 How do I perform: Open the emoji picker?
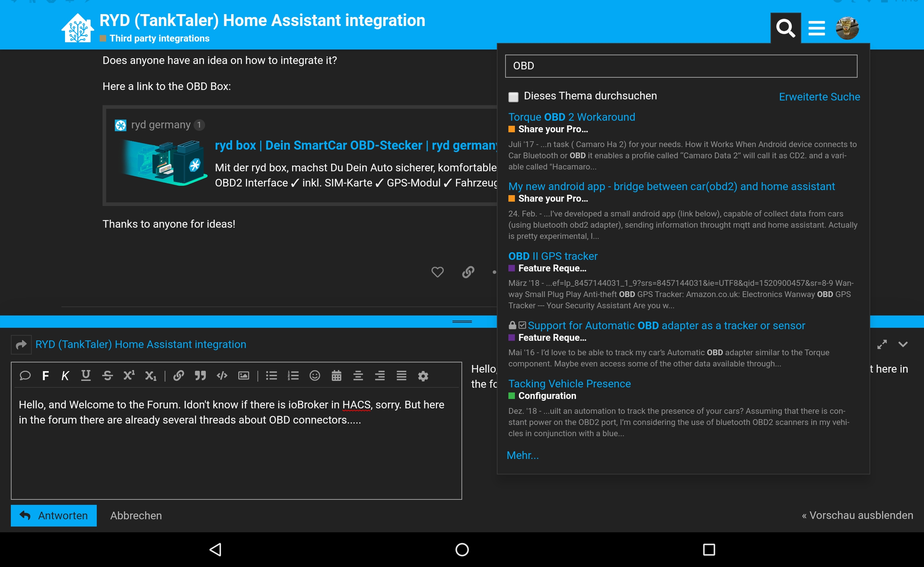pyautogui.click(x=315, y=375)
